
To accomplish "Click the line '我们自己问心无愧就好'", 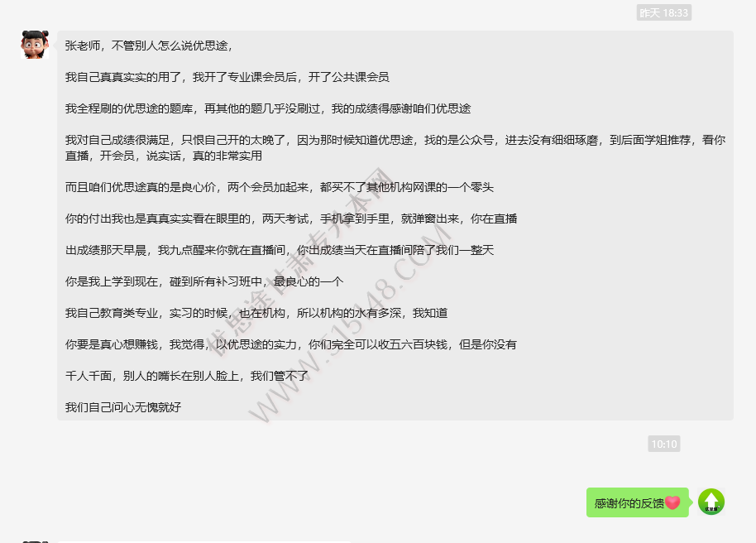I will click(x=123, y=407).
